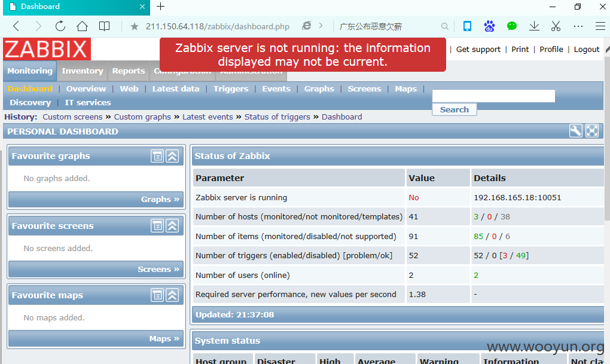The width and height of the screenshot is (610, 364).
Task: Open browser reading mode book icon
Action: [104, 26]
